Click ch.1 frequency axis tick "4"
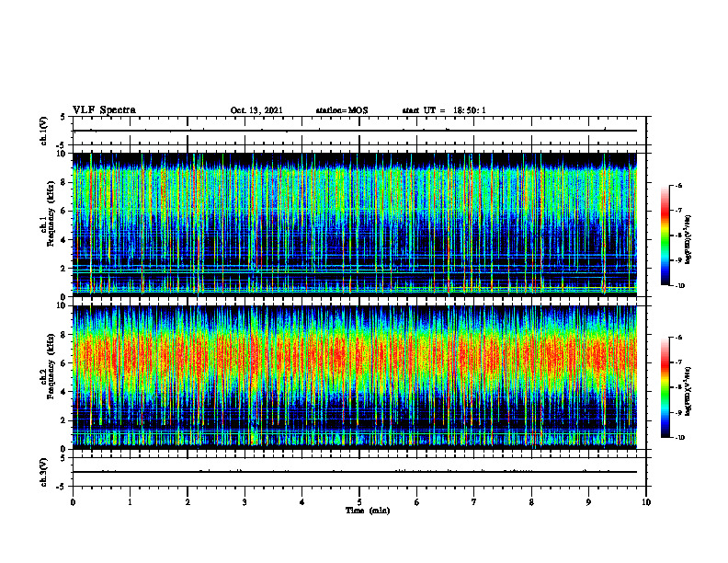Viewport: 728px width, 563px height. tap(64, 240)
